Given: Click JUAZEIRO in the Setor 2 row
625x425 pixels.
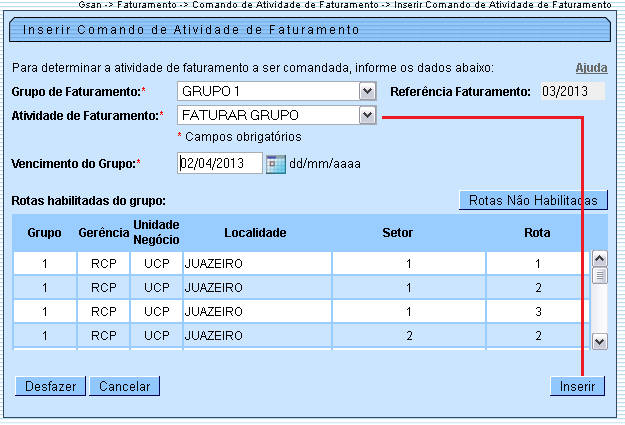Looking at the screenshot, I should click(x=213, y=336).
